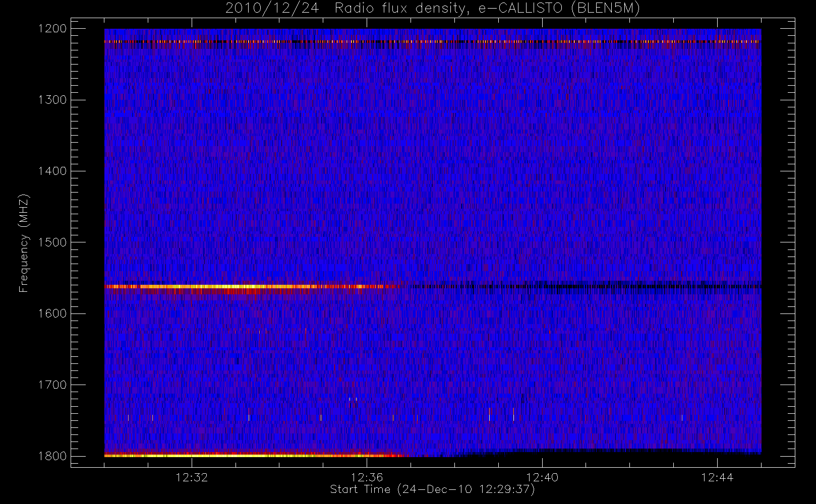This screenshot has height=504, width=816.
Task: Select the 1500 frequency tick label
Action: tap(52, 242)
